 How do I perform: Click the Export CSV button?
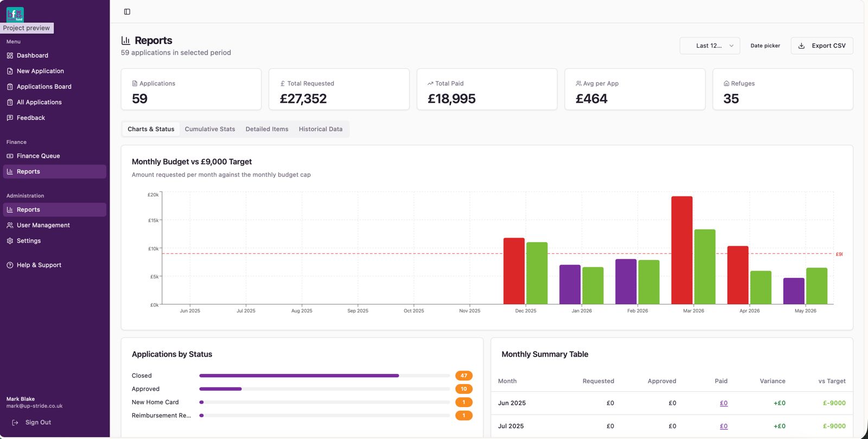point(822,46)
